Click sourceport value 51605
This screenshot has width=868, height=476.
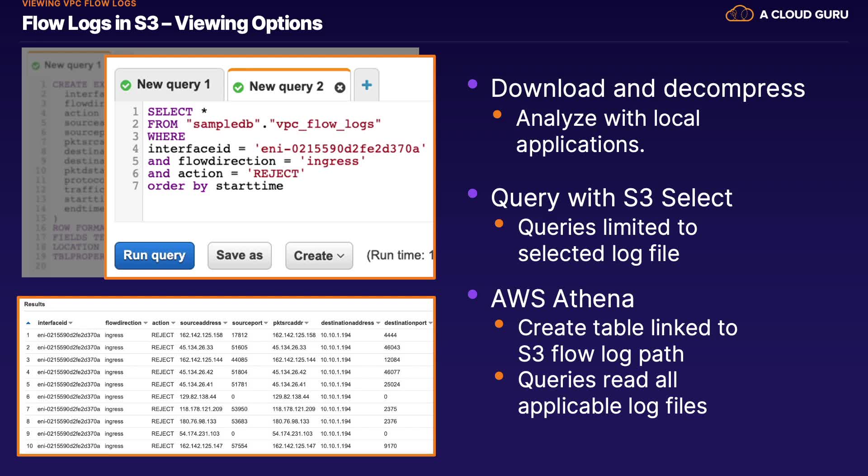pos(240,347)
